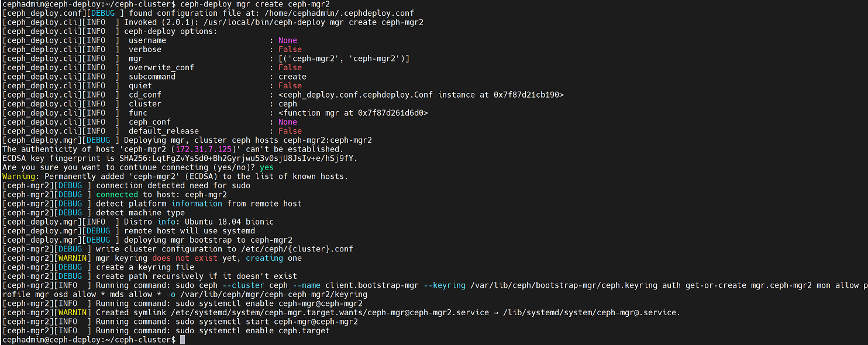
Task: Select the "create" value of subcommand
Action: pyautogui.click(x=292, y=77)
